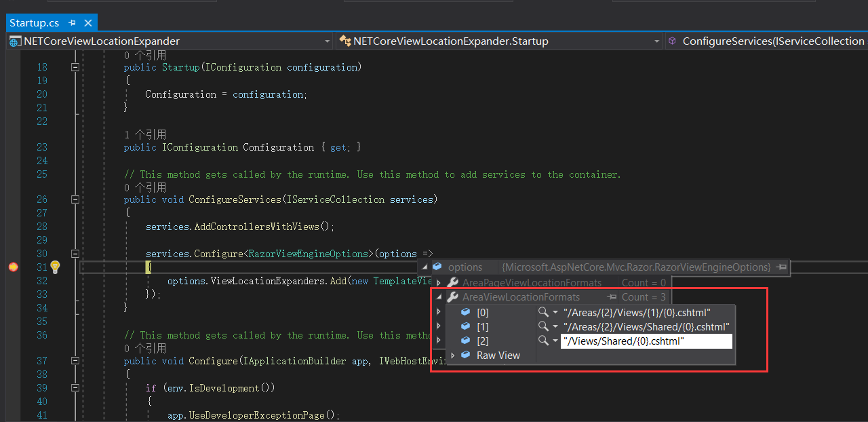Screen dimensions: 868x422
Task: Click the IConfiguration type on line 23
Action: [x=199, y=147]
